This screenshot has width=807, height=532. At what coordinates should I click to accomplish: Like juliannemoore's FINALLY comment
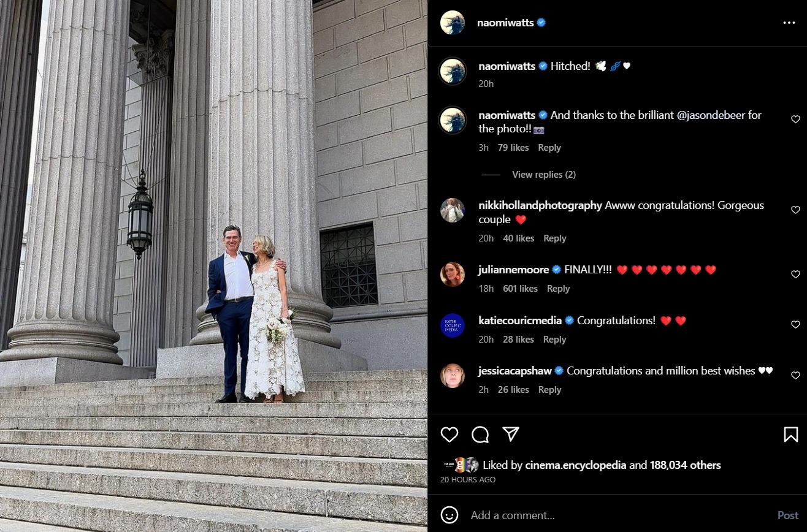tap(795, 275)
